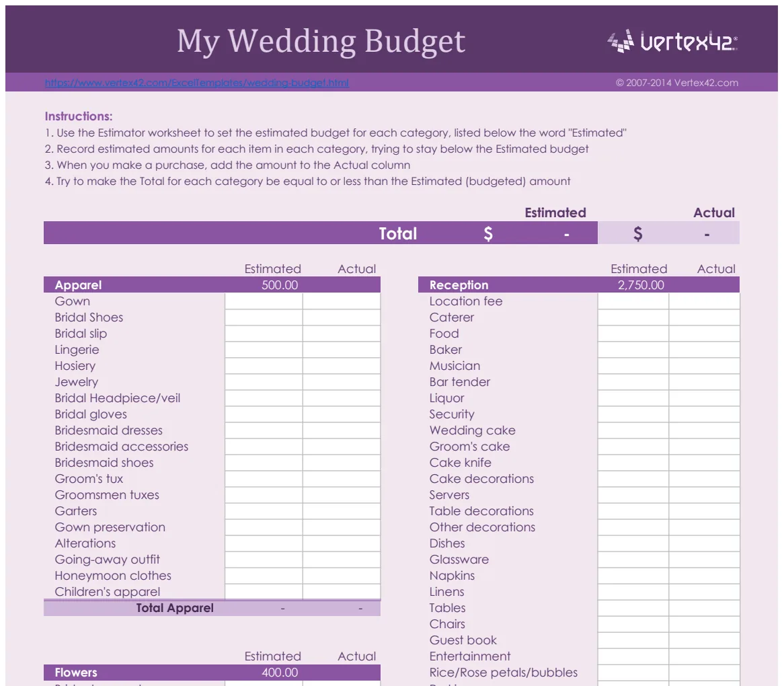Select the Tables label
This screenshot has height=686, width=784.
point(448,608)
